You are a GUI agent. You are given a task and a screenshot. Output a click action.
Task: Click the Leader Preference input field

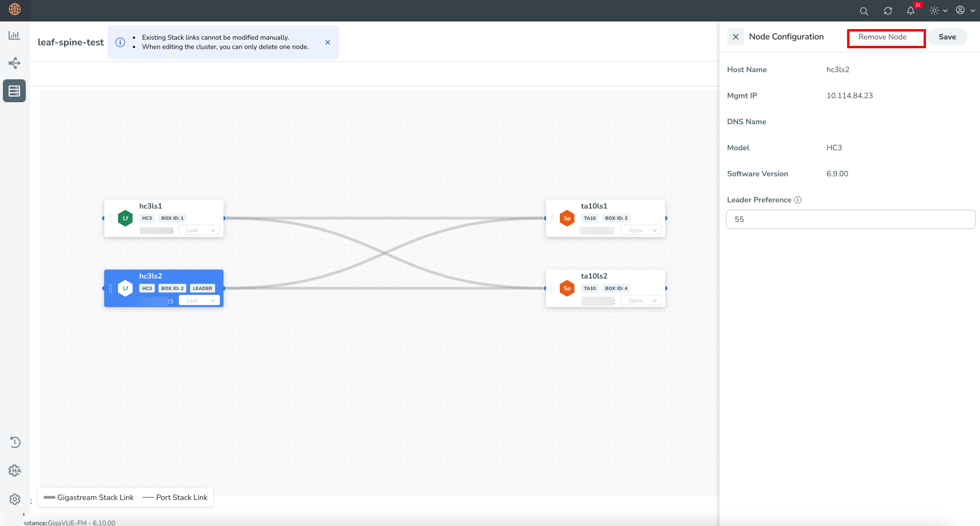[850, 219]
